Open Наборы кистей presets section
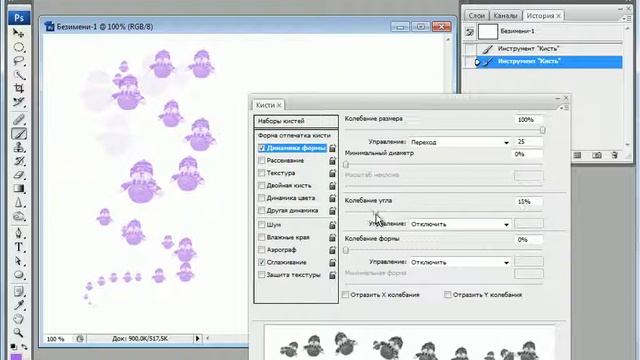The width and height of the screenshot is (640, 360). point(296,121)
